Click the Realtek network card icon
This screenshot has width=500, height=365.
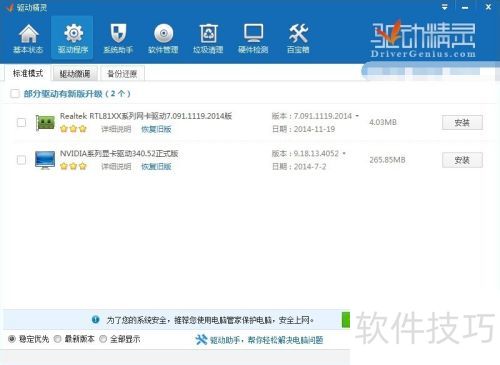[45, 122]
